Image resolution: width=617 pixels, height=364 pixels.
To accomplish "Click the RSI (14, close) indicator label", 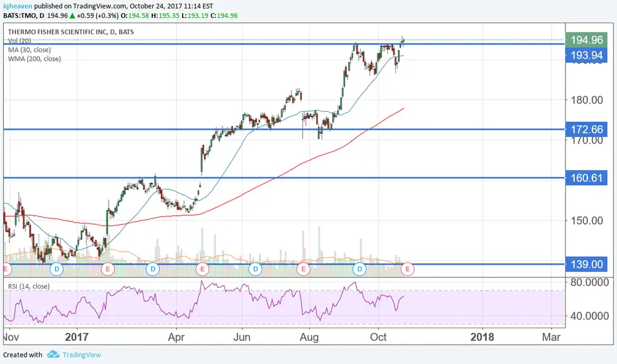I will [29, 286].
